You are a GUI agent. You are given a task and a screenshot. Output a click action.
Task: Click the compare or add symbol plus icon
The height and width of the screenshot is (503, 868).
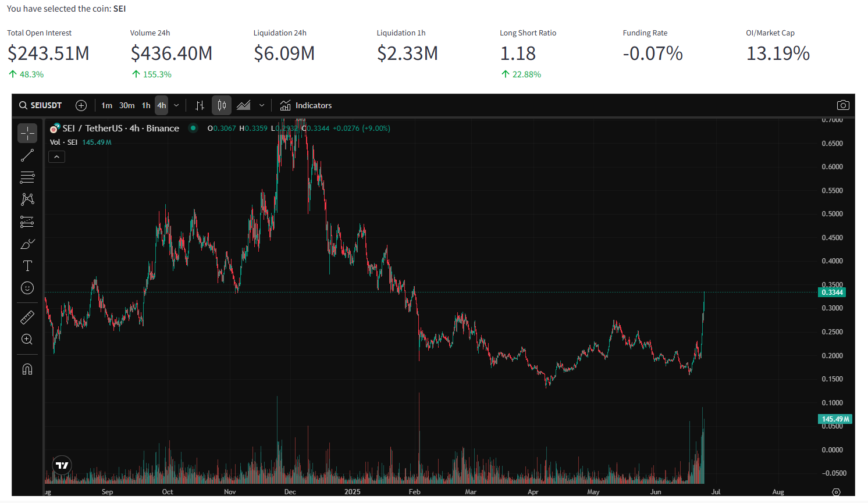(x=81, y=105)
